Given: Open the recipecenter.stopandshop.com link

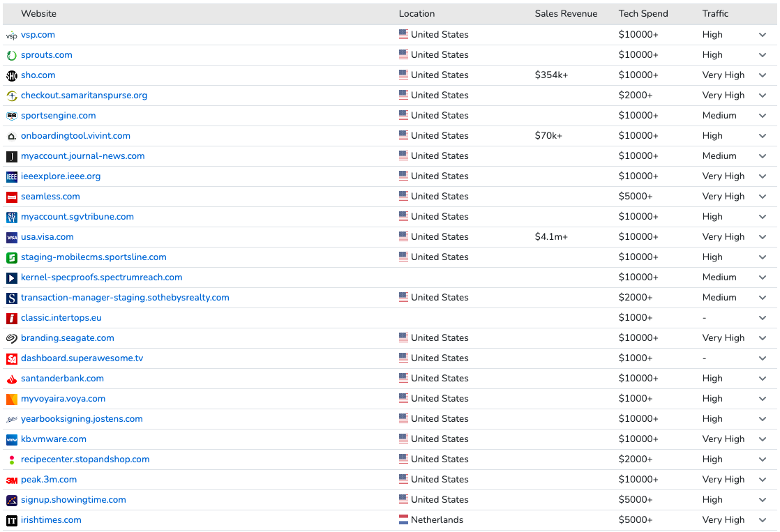Looking at the screenshot, I should point(85,459).
